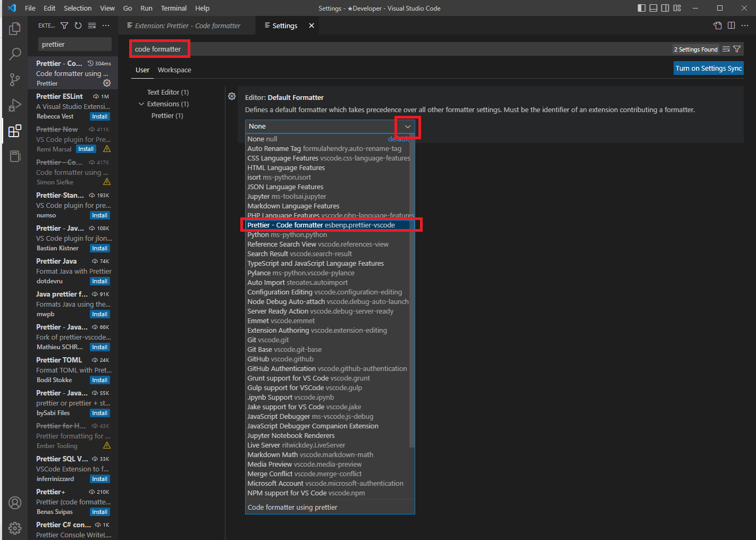
Task: Filter extensions using the funnel icon
Action: [64, 26]
